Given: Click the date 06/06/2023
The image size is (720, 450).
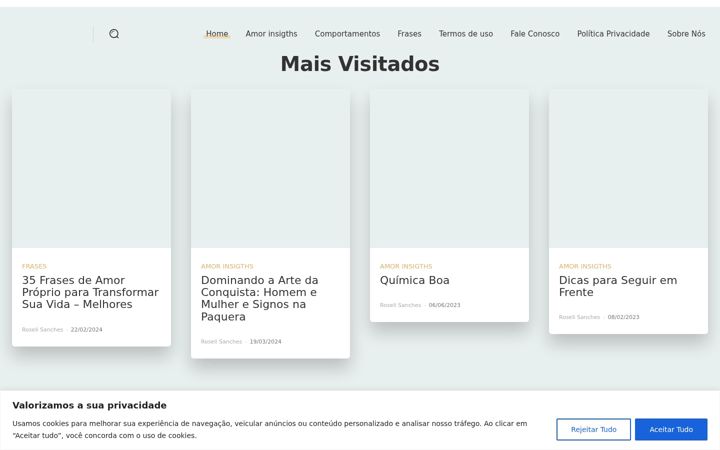Looking at the screenshot, I should pyautogui.click(x=444, y=305).
